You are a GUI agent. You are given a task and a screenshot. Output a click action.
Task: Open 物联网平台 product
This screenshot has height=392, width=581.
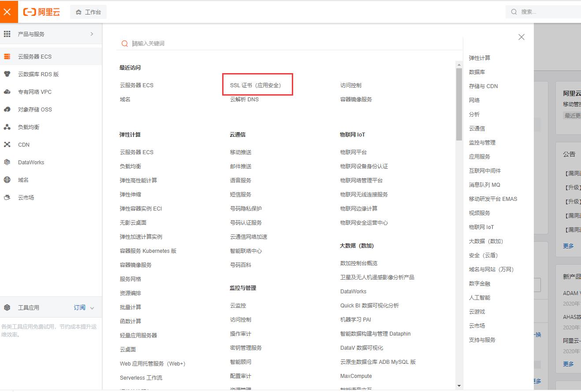coord(354,152)
